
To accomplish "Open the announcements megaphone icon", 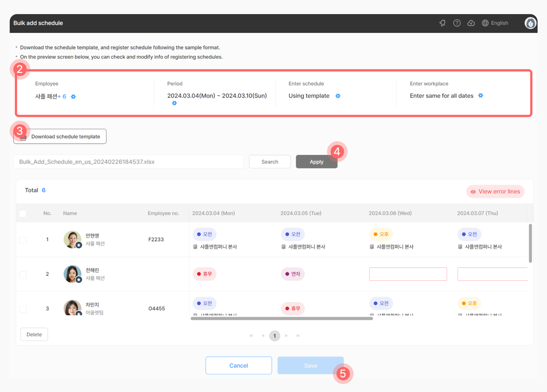I will coord(442,23).
